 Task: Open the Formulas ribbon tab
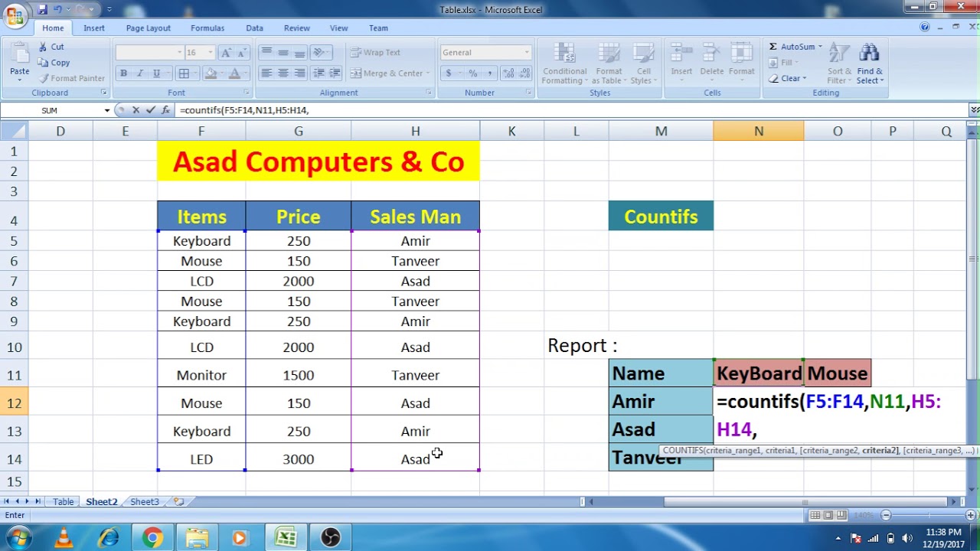pos(207,28)
